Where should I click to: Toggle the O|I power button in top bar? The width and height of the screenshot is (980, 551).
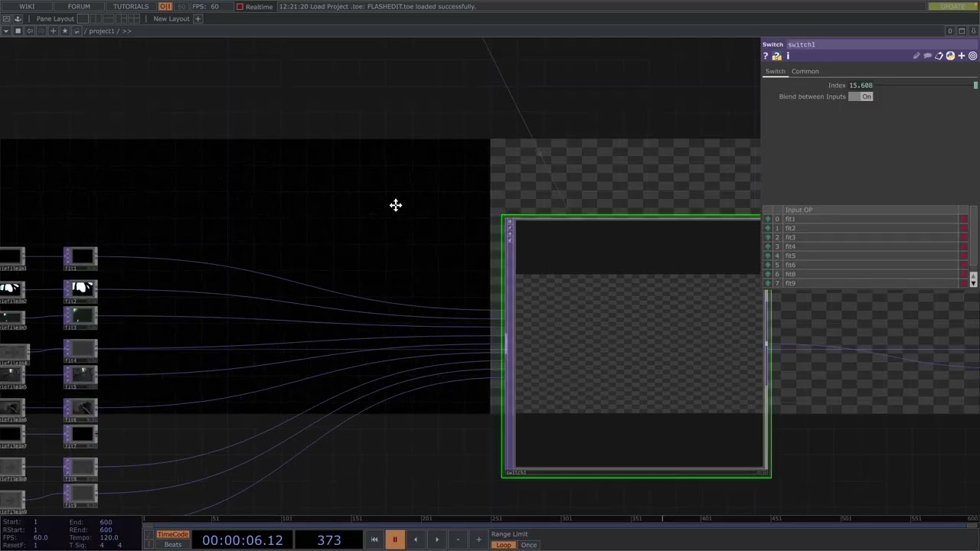point(165,6)
